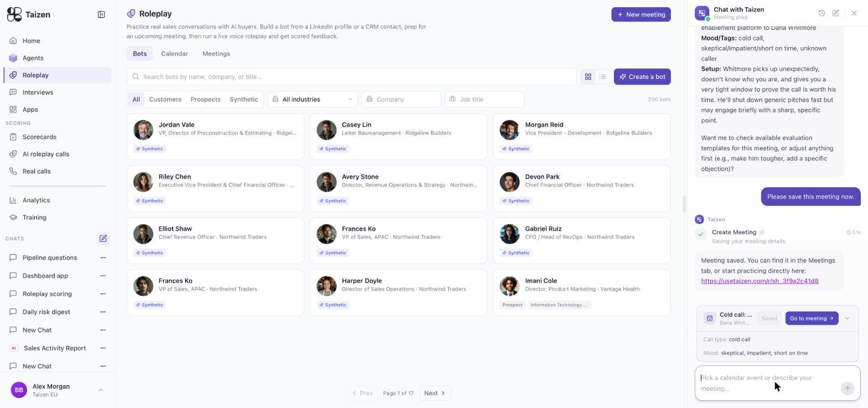Expand the saved meeting card details

847,318
